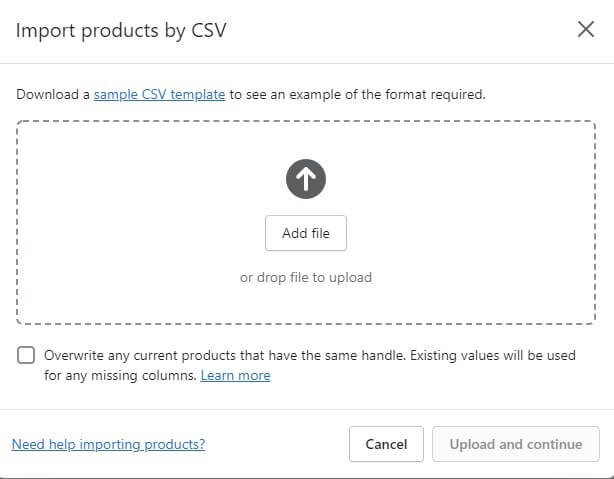This screenshot has height=479, width=614.
Task: Open the Learn more link
Action: click(235, 375)
